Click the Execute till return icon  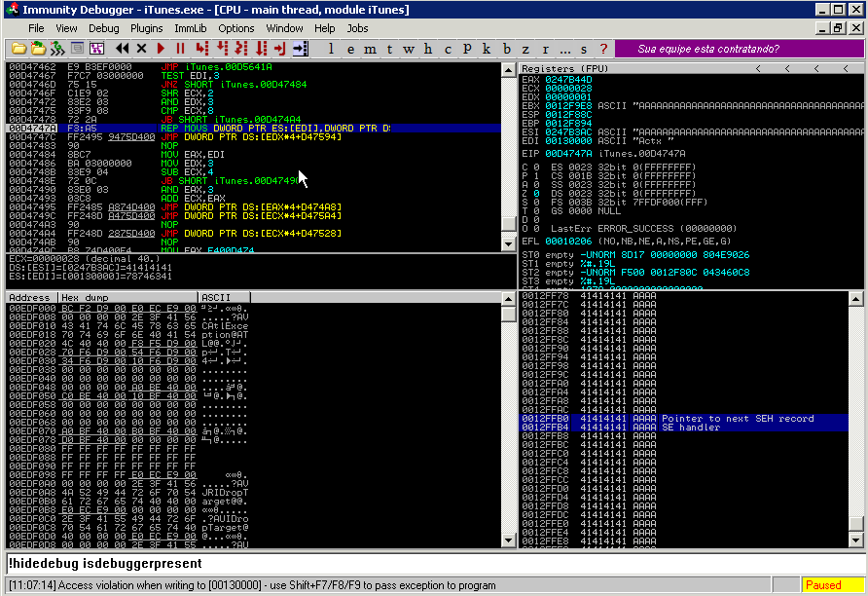[x=279, y=49]
